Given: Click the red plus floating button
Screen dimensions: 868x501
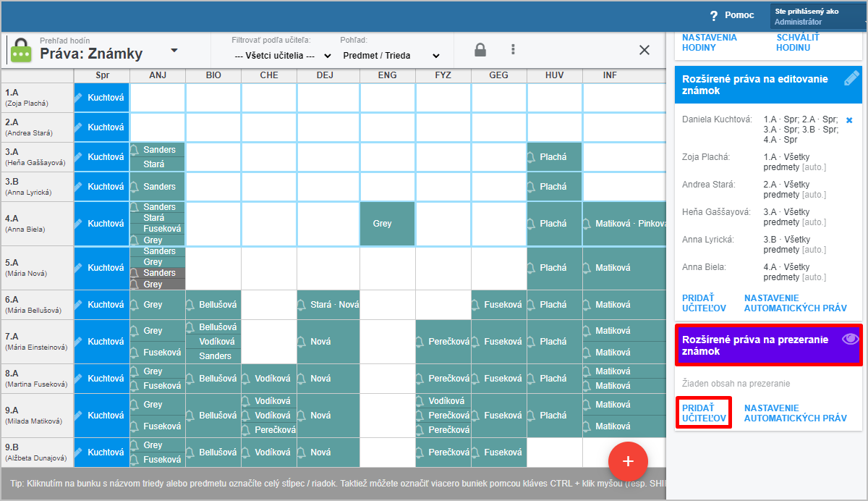Looking at the screenshot, I should click(x=628, y=461).
